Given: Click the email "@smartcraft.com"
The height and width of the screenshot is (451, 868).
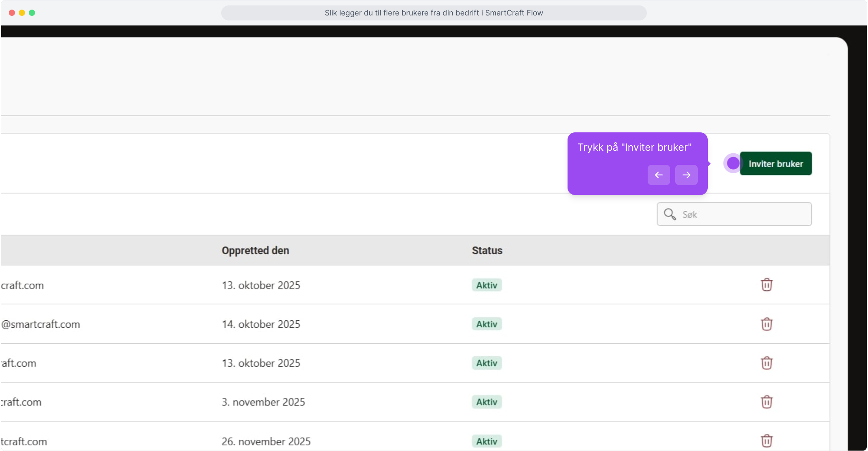Looking at the screenshot, I should [41, 324].
